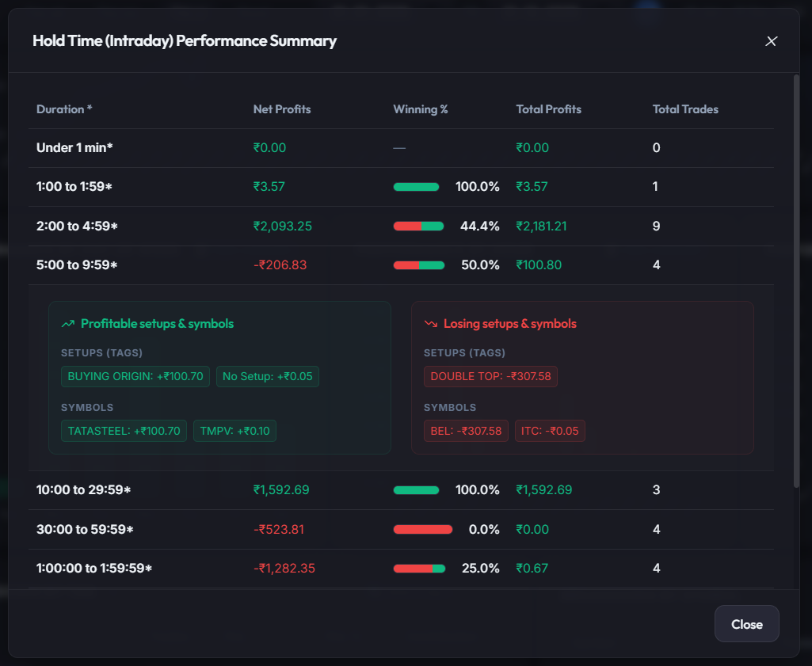Viewport: 812px width, 666px height.
Task: Expand the 30:00 to 59:59* row
Action: pos(401,529)
